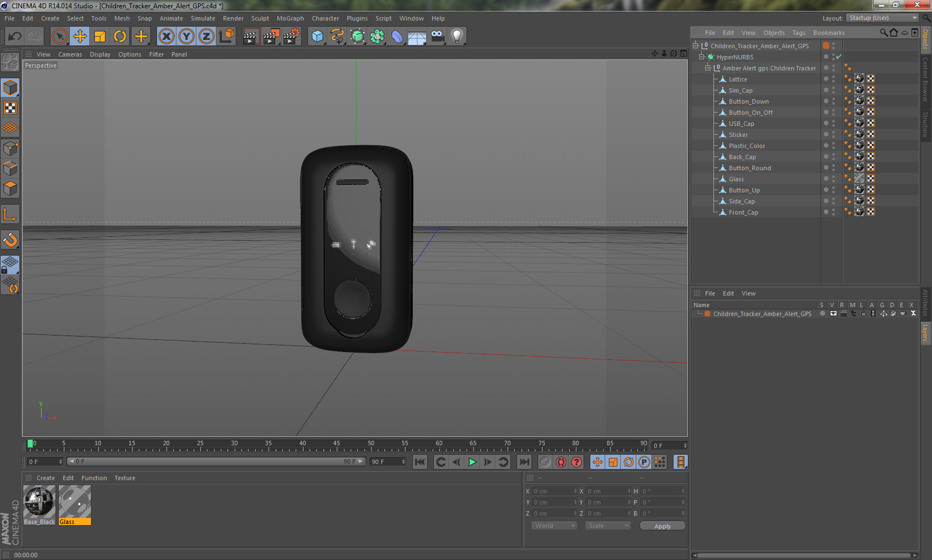The width and height of the screenshot is (932, 560).
Task: Select the Live Selection tool
Action: (x=60, y=37)
